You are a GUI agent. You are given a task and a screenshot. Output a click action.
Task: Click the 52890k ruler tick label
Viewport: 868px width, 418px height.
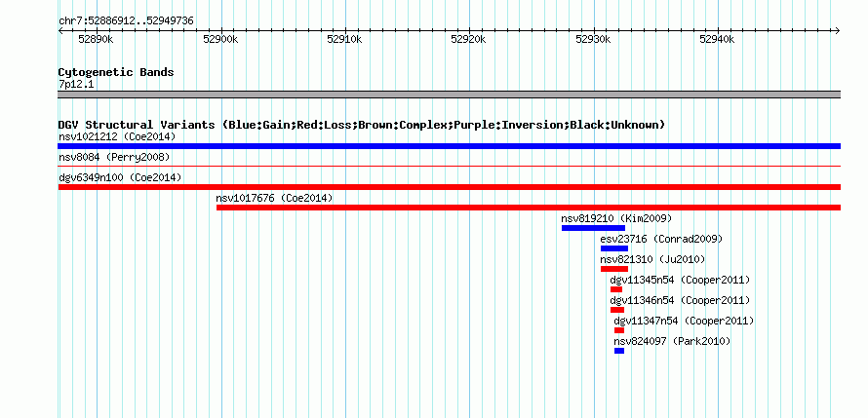[97, 39]
